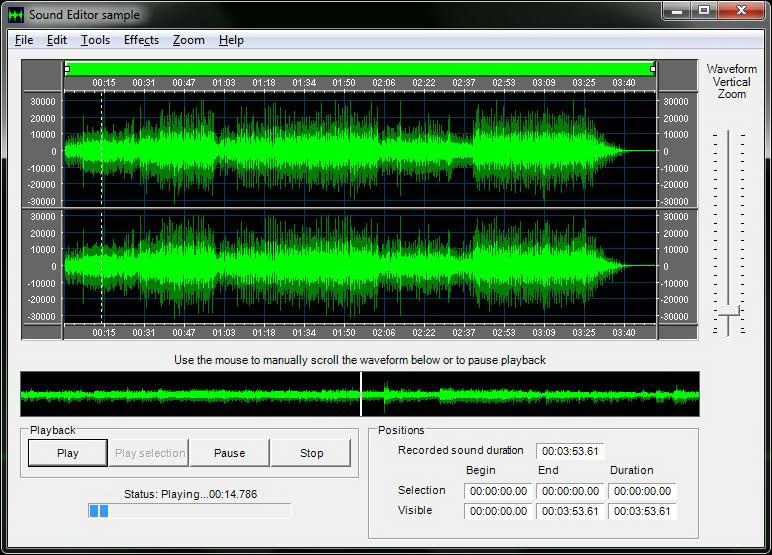
Task: Click the scrolling waveform overview strip
Action: tap(359, 395)
